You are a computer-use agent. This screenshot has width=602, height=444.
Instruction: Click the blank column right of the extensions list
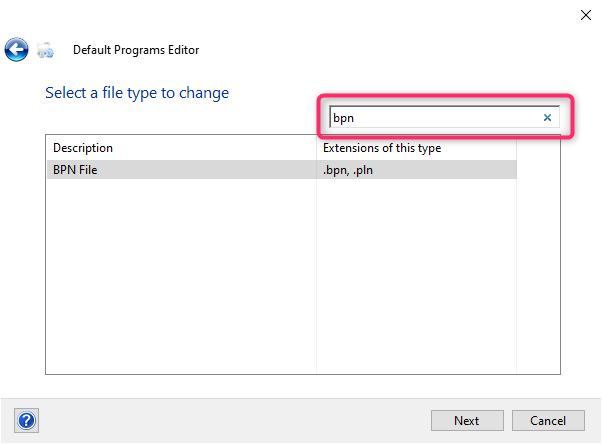538,265
